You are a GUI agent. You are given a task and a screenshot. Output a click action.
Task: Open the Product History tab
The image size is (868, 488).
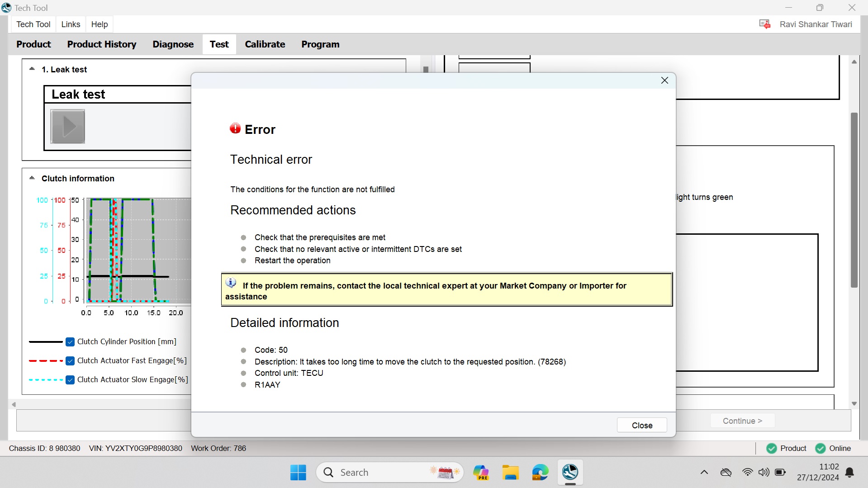coord(102,44)
